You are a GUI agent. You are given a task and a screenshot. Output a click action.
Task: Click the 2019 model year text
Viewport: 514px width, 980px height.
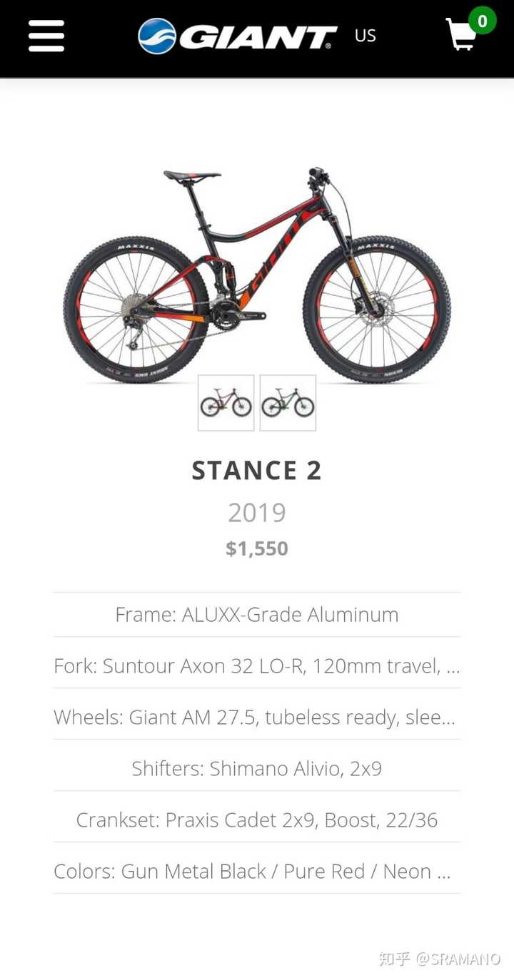[257, 512]
